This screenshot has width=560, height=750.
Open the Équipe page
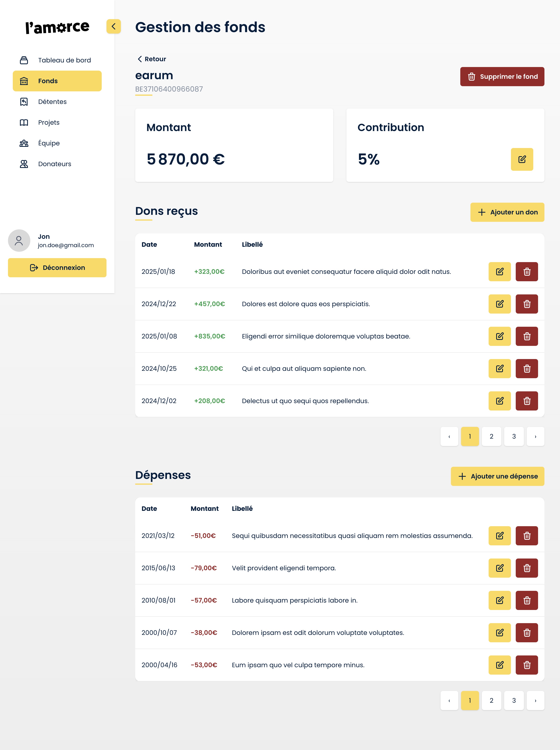[57, 143]
